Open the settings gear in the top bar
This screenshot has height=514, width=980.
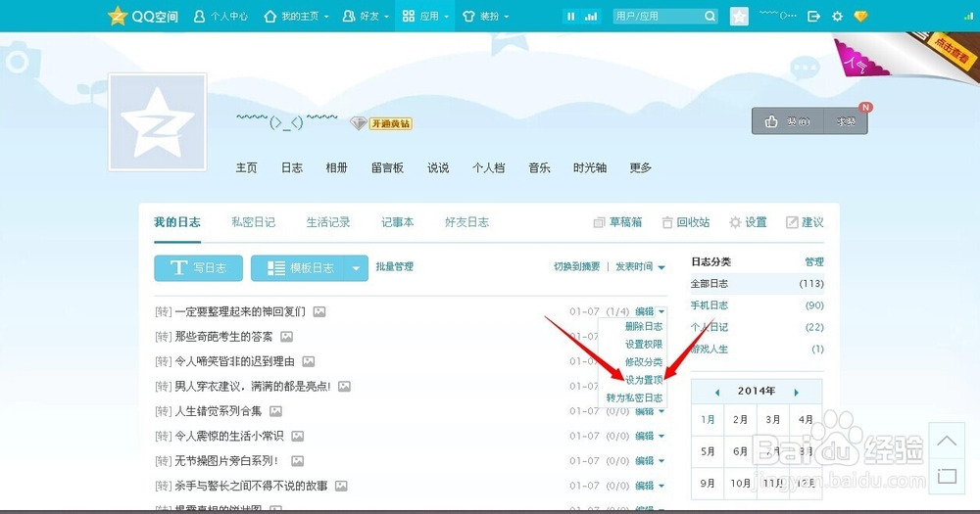pyautogui.click(x=837, y=17)
